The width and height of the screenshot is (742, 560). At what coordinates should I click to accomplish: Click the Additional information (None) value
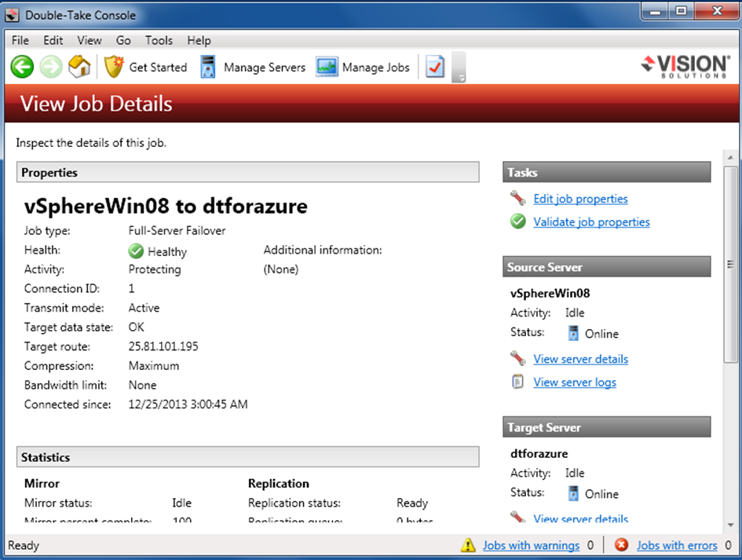coord(281,269)
